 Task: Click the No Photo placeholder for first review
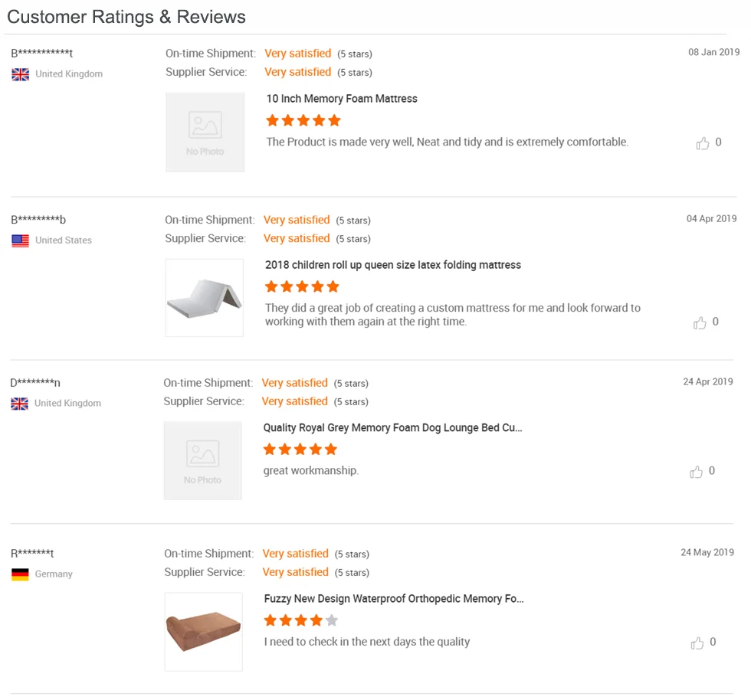click(x=205, y=132)
